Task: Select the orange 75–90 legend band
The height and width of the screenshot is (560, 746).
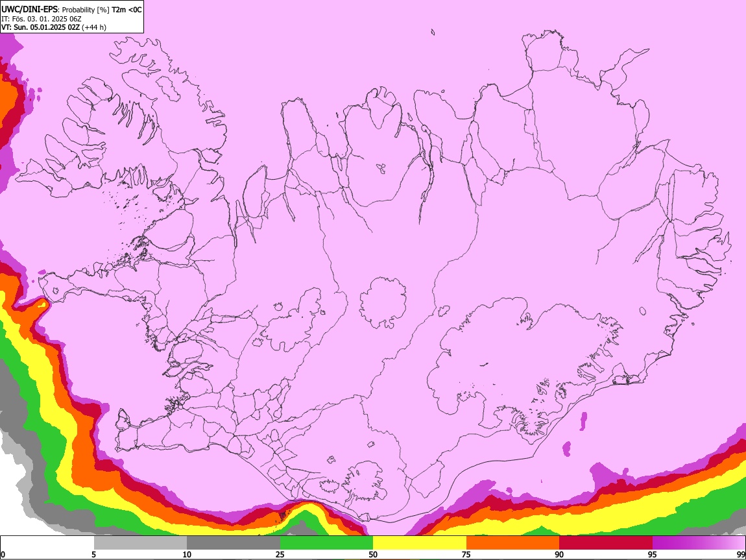Action: [x=512, y=543]
